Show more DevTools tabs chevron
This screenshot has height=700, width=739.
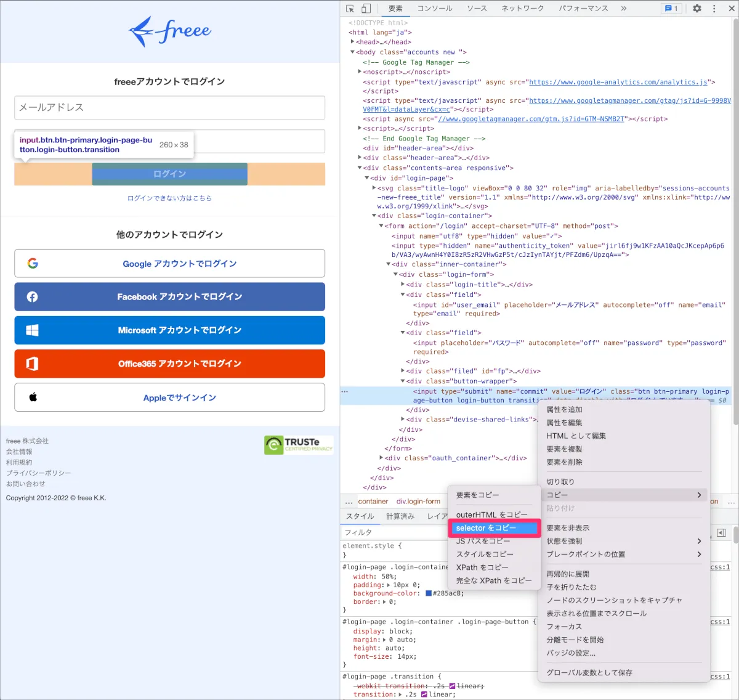624,9
